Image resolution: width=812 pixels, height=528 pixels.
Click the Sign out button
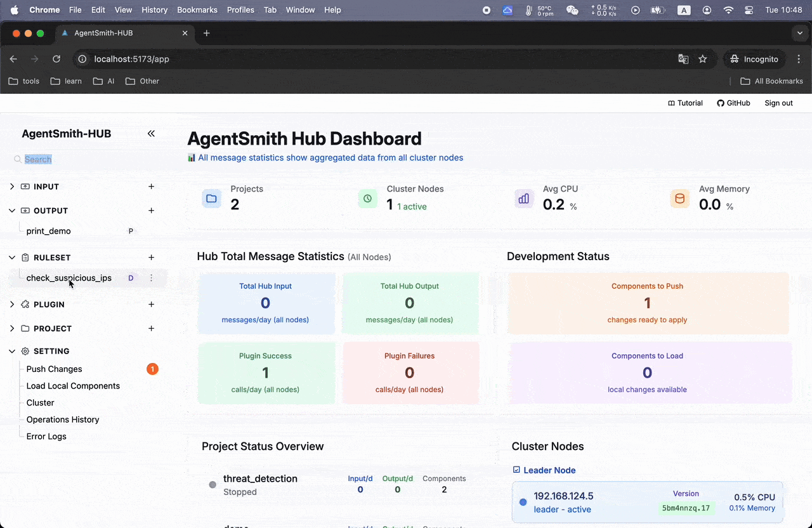click(x=778, y=103)
